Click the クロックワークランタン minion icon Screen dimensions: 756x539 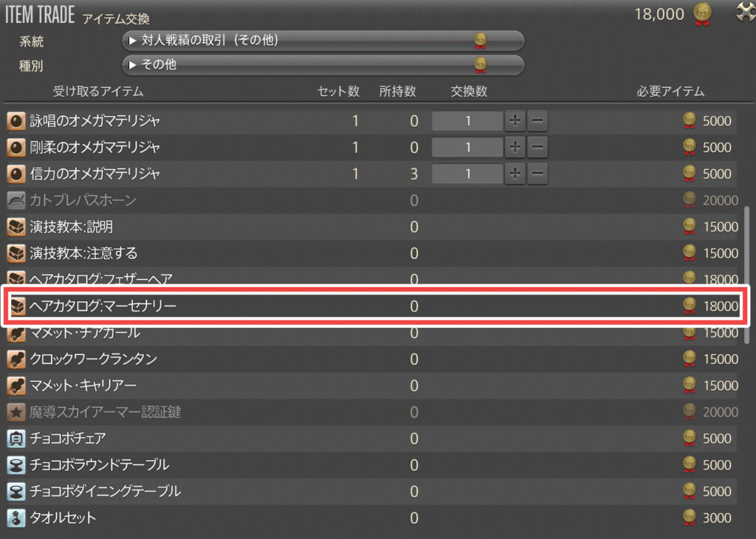16,359
